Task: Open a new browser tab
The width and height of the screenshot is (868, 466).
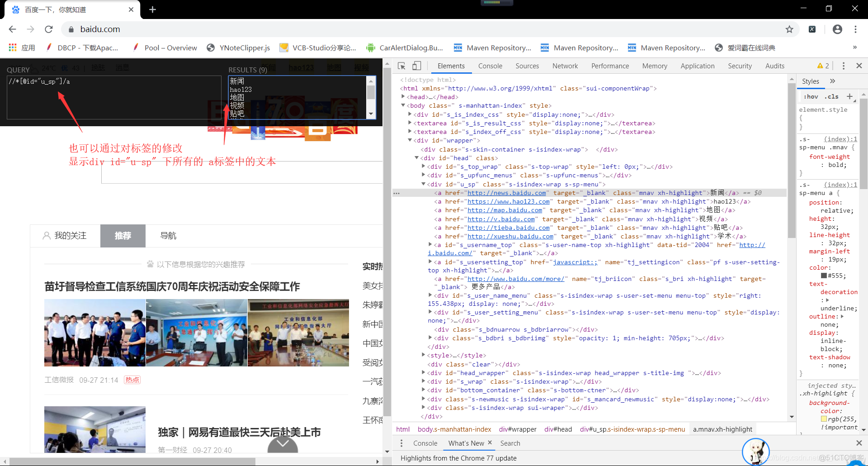Action: [152, 10]
